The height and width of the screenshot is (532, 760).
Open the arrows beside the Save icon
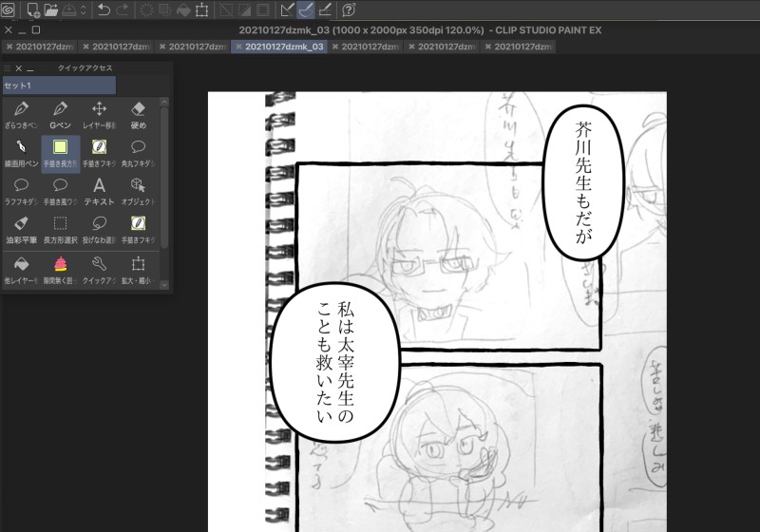tap(83, 9)
